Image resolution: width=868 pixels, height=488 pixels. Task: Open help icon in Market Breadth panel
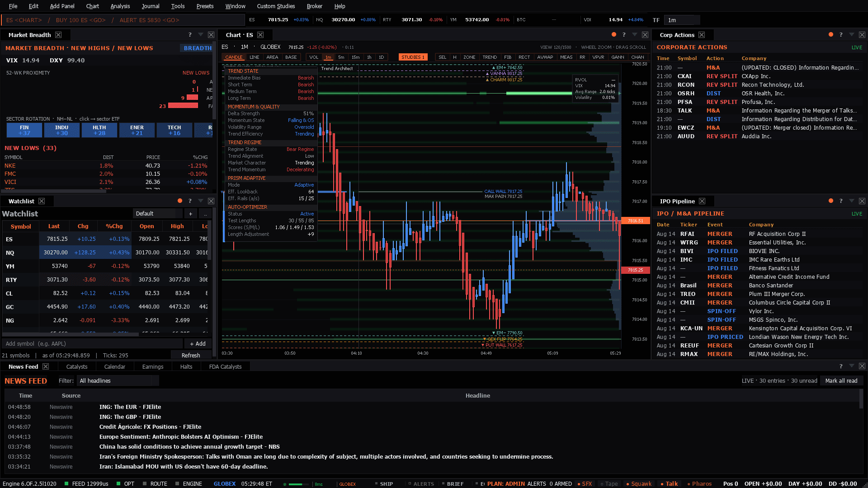pyautogui.click(x=190, y=35)
